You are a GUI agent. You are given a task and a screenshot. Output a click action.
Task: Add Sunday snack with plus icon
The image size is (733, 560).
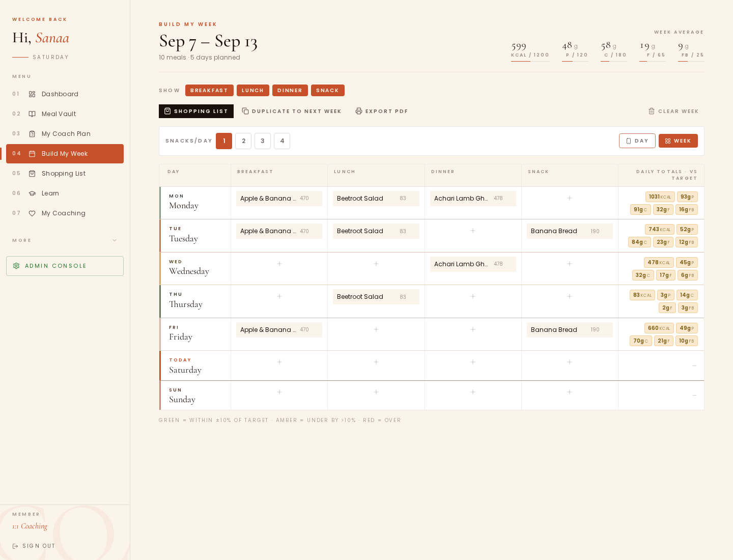click(570, 392)
